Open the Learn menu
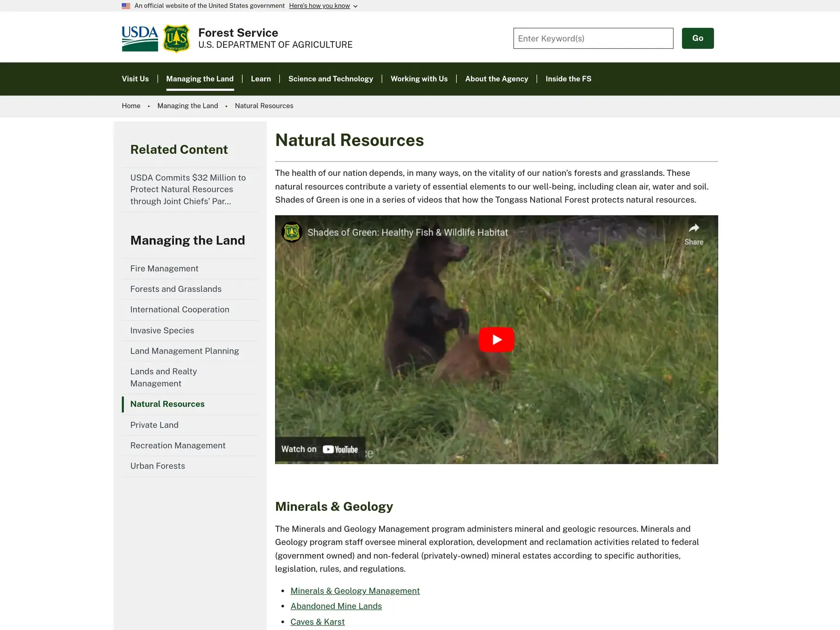Viewport: 840px width, 630px height. click(261, 79)
